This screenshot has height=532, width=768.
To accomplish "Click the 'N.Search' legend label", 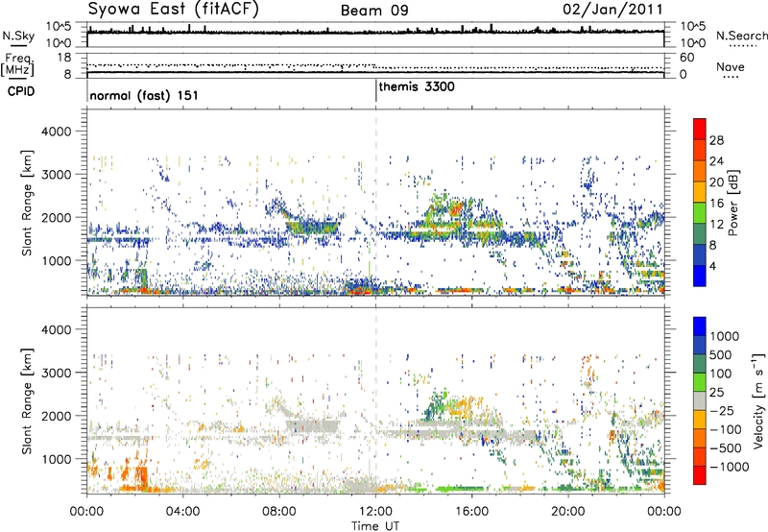I will 741,36.
